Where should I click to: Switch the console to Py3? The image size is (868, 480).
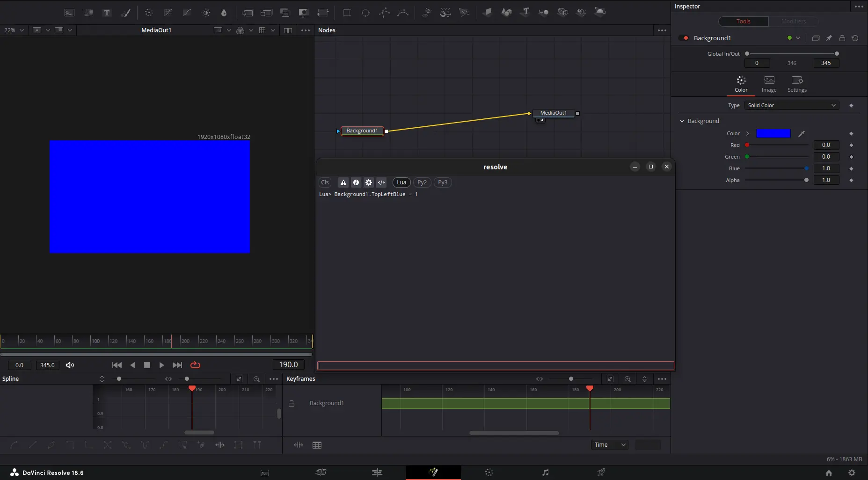point(443,182)
